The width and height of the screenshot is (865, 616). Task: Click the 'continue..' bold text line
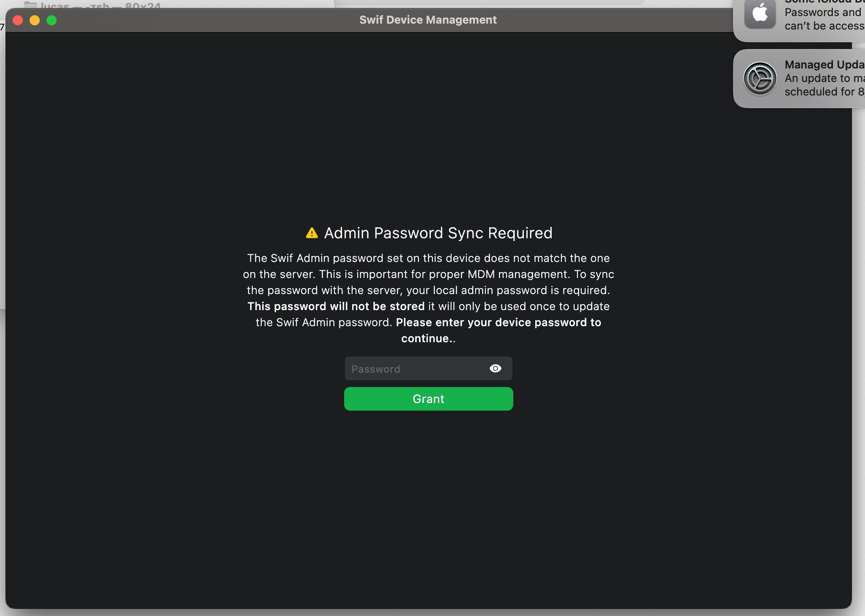point(428,338)
